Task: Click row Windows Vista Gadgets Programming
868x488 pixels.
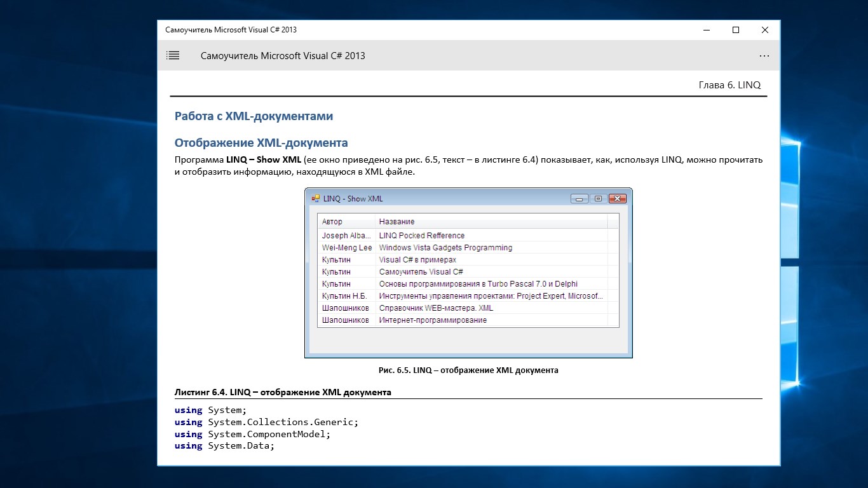Action: click(468, 248)
